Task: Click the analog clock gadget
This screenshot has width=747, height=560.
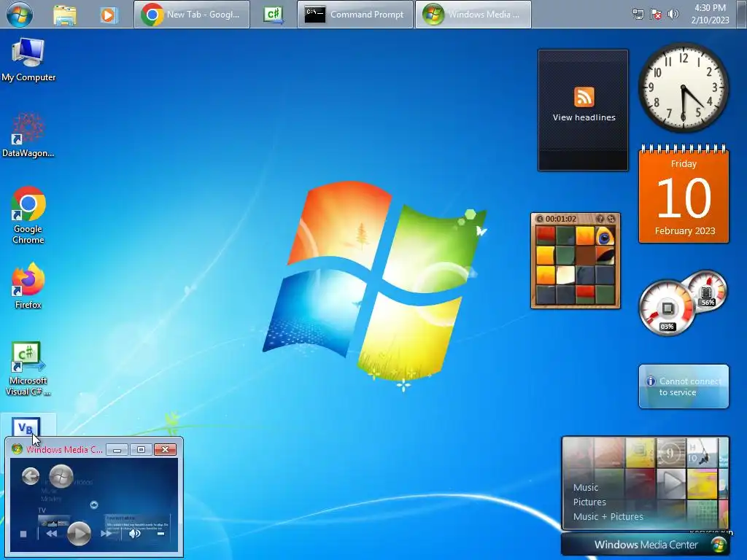Action: 683,87
